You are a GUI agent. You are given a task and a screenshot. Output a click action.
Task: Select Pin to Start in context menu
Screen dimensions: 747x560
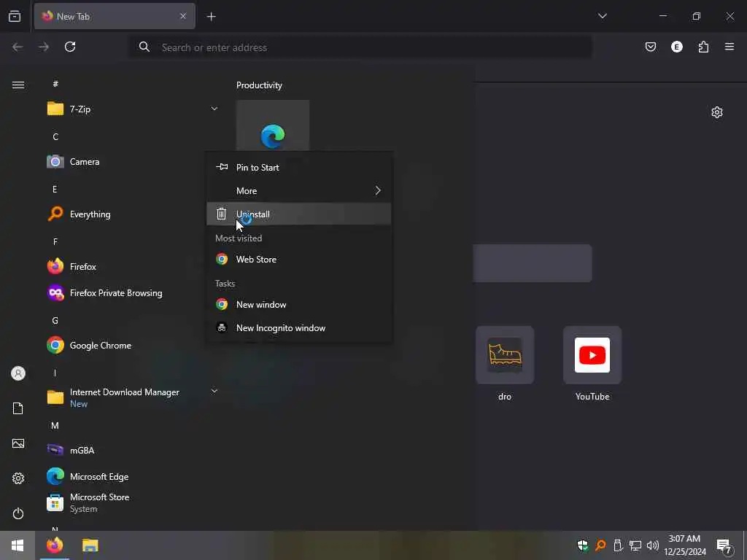click(x=299, y=168)
